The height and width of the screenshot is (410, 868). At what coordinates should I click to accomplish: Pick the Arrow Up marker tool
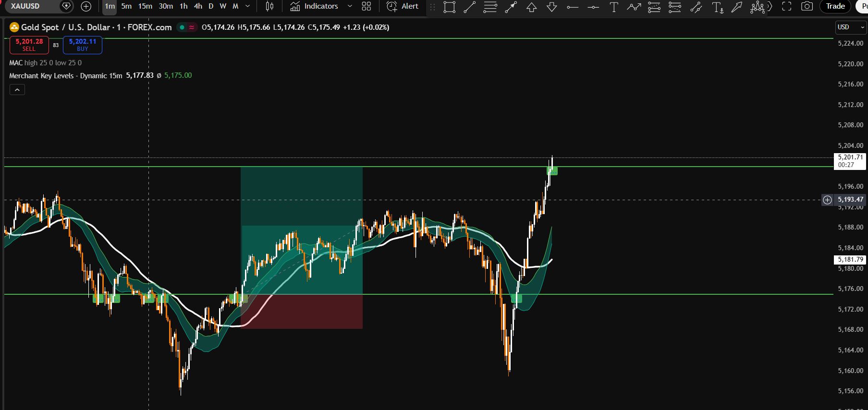(x=531, y=7)
